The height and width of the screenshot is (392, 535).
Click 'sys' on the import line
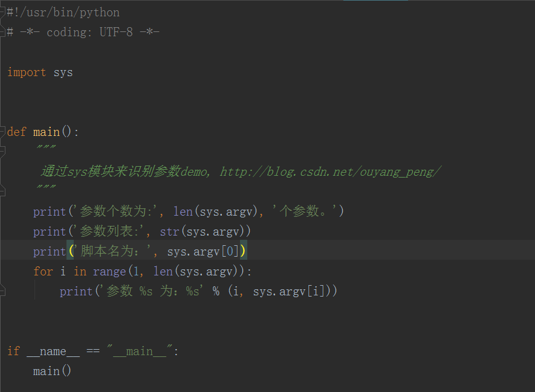[x=63, y=72]
